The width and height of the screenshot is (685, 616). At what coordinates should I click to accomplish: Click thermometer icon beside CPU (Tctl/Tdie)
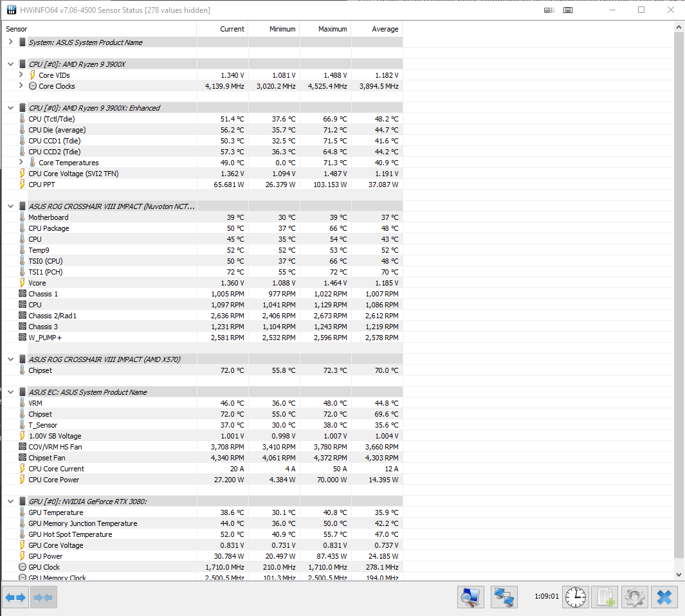pyautogui.click(x=23, y=119)
